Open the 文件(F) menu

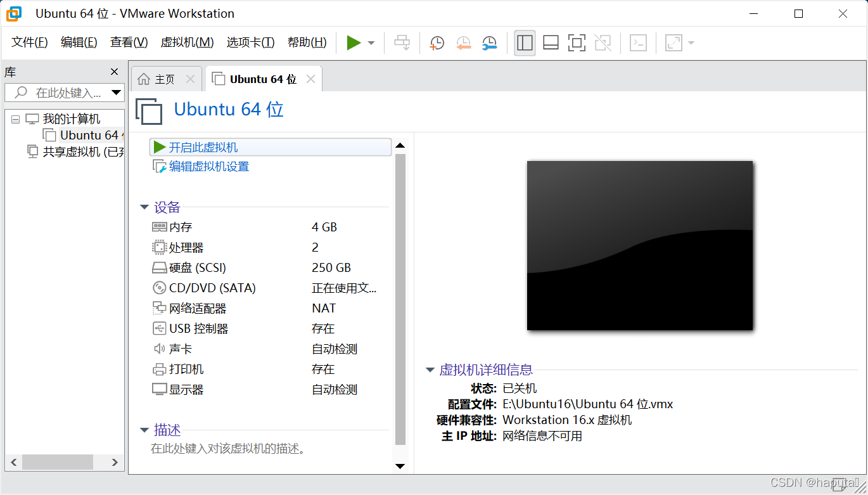click(30, 42)
